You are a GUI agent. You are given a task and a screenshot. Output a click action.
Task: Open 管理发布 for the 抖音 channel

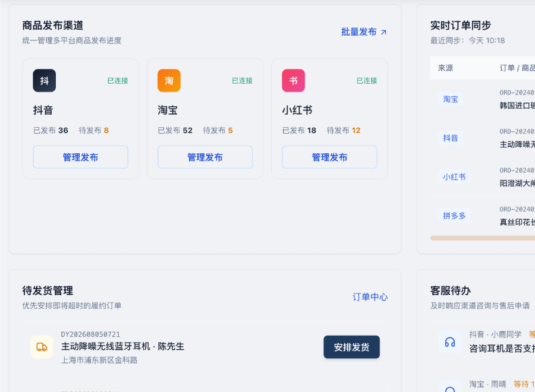point(80,157)
